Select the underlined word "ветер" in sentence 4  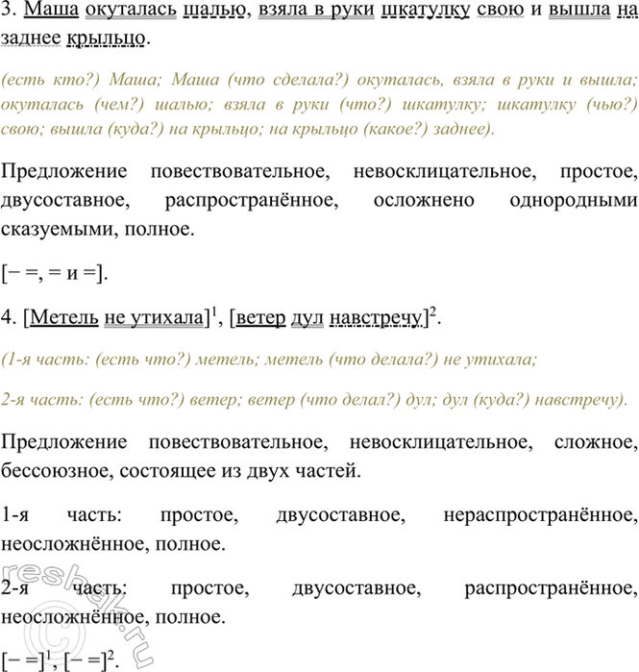coord(262,317)
